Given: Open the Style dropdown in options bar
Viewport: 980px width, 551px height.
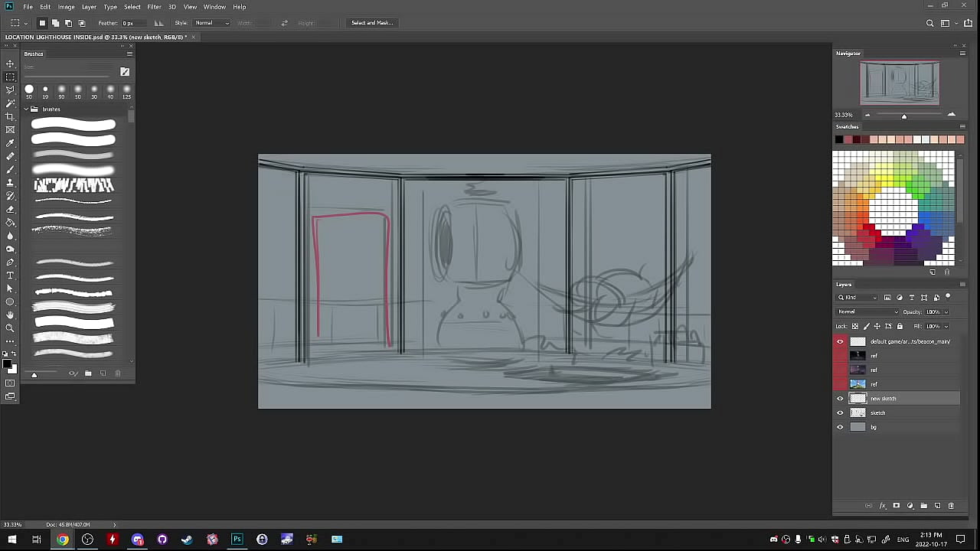Looking at the screenshot, I should [x=212, y=23].
